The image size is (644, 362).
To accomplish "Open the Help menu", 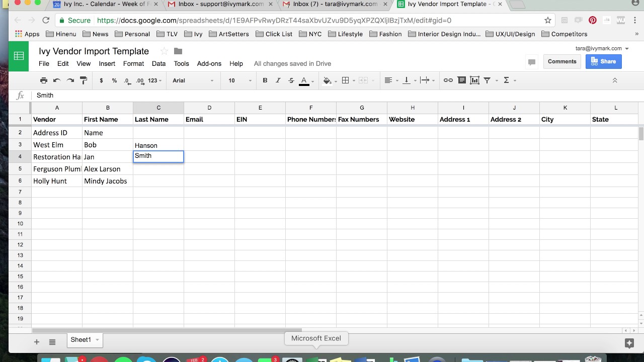I will 236,64.
